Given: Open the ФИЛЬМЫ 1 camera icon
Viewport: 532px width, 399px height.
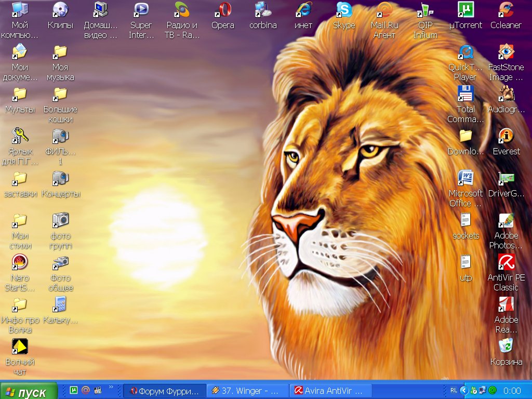Looking at the screenshot, I should point(60,136).
